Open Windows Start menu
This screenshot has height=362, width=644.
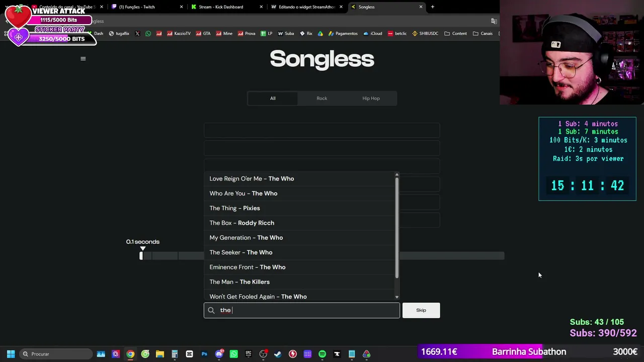coord(11,354)
